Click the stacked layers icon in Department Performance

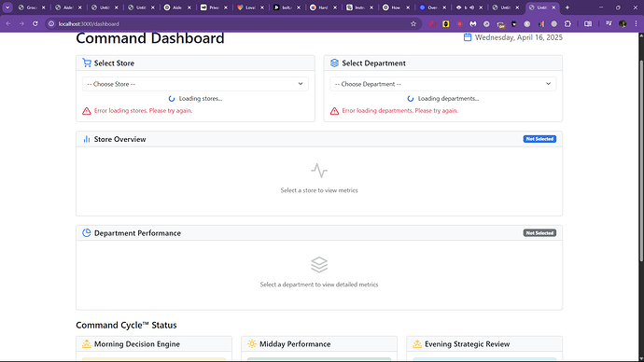(x=319, y=265)
